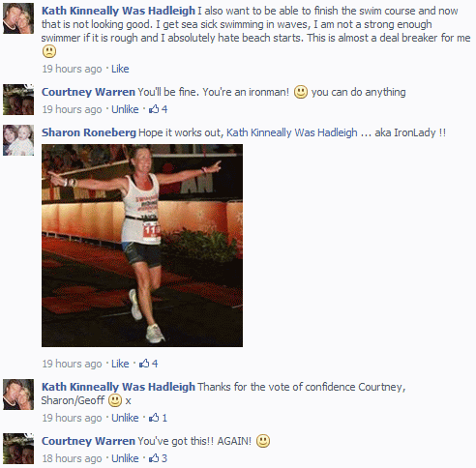Unlike Courtney's 'You'll be fine' comment
The width and height of the screenshot is (476, 468).
coord(125,109)
